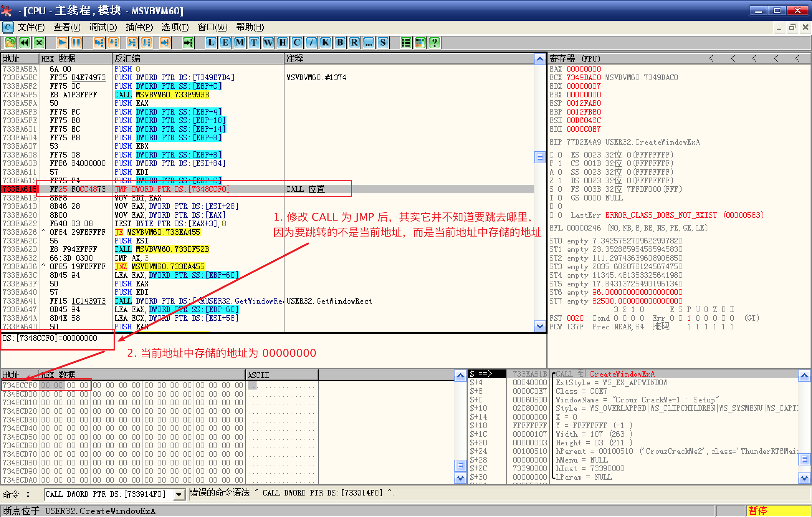Open the Call stack K icon
Viewport: 812px width, 517px height.
[326, 43]
